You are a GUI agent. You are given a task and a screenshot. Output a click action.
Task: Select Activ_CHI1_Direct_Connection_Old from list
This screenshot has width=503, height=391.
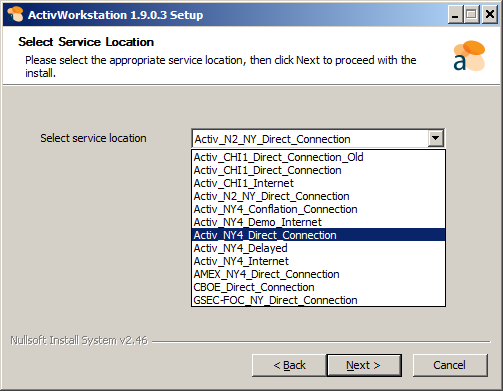click(x=318, y=157)
